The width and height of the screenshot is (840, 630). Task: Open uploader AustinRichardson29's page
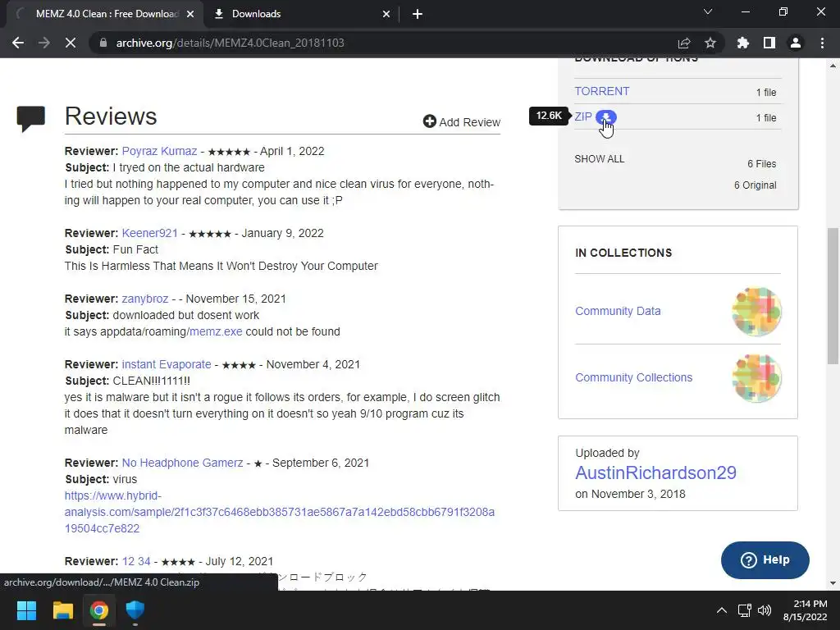point(655,472)
